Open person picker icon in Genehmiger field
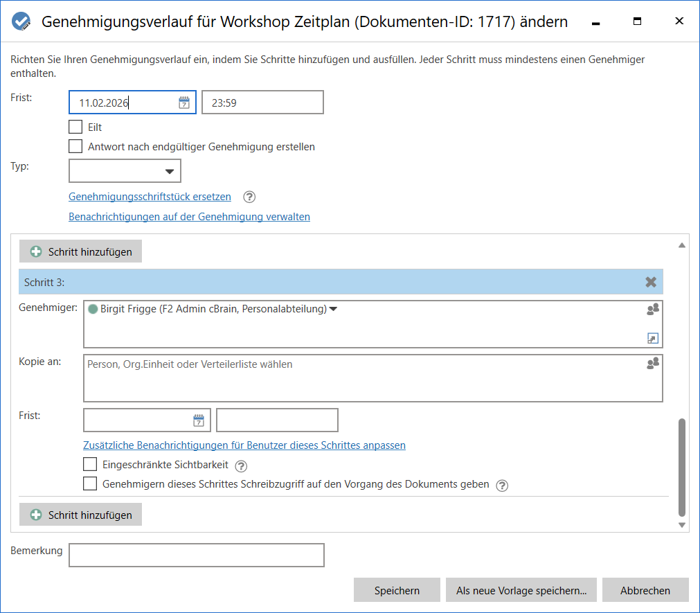700x613 pixels. (x=652, y=310)
